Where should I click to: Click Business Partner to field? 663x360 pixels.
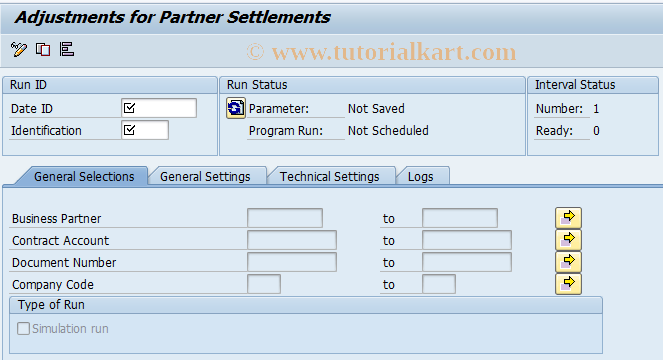(x=460, y=218)
